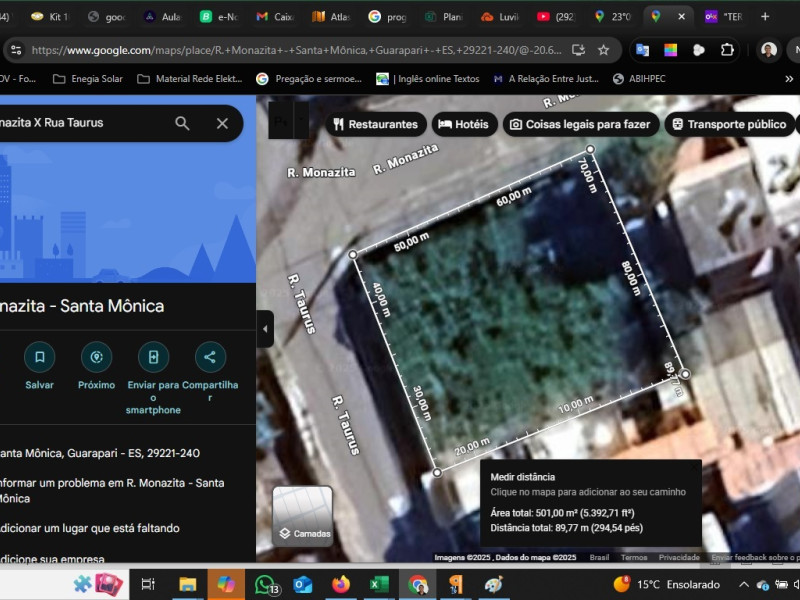
Task: Clear the Maps search with the X icon
Action: point(222,123)
